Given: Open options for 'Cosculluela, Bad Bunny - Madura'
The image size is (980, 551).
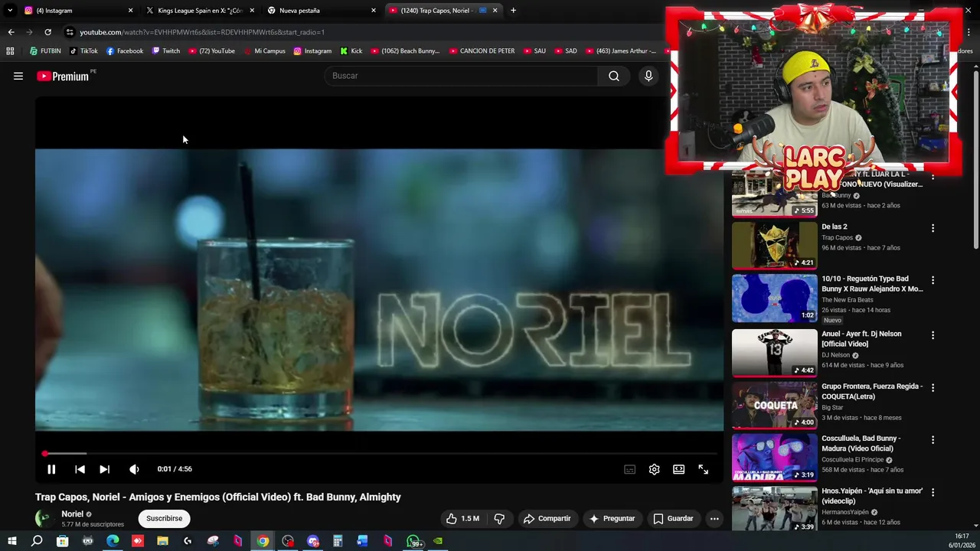Looking at the screenshot, I should click(x=933, y=440).
